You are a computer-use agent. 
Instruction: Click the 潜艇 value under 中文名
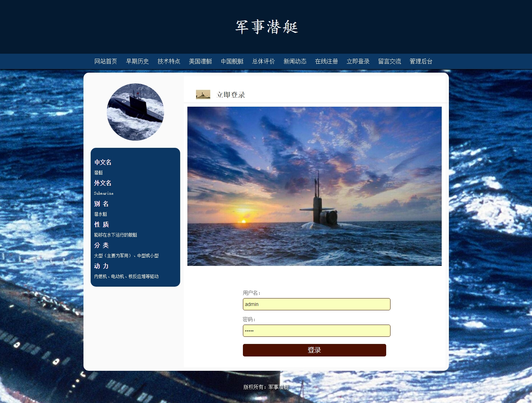tap(99, 173)
